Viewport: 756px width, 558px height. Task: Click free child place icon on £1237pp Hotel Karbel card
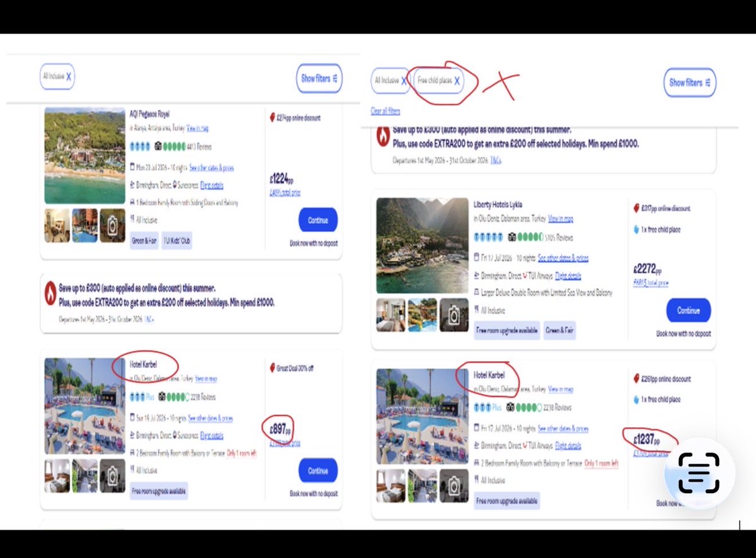(x=636, y=399)
